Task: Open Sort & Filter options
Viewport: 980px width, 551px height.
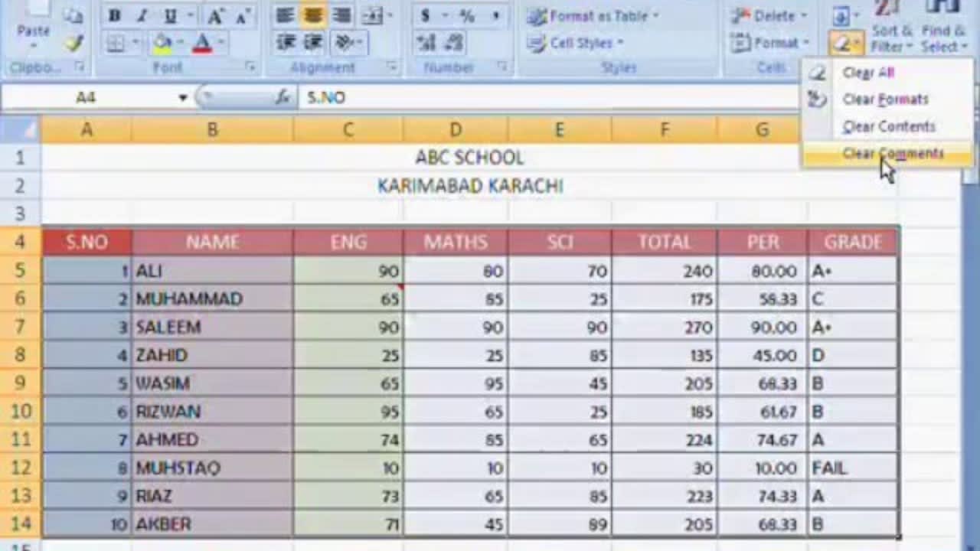Action: pos(890,34)
